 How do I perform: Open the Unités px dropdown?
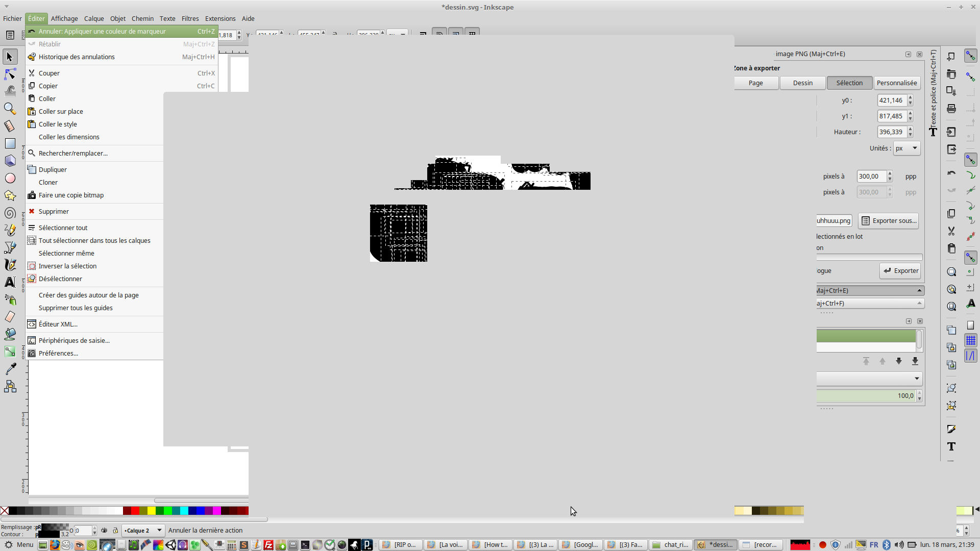tap(907, 148)
